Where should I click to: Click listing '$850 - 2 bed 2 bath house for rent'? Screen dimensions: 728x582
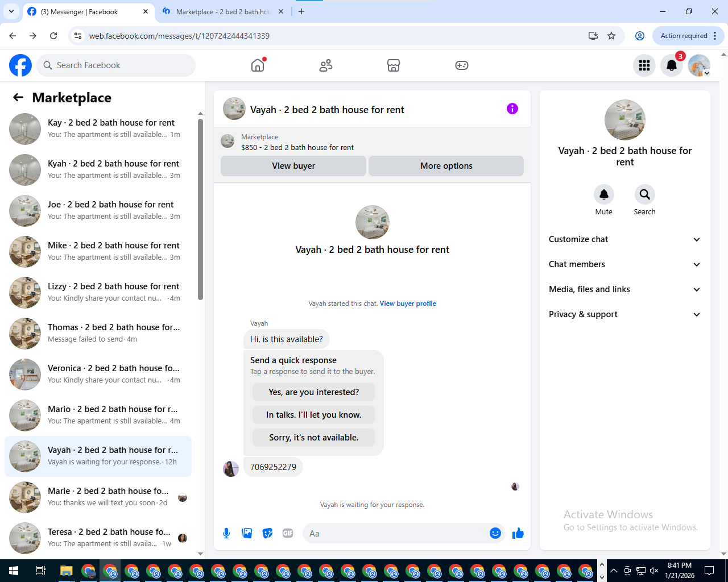(x=297, y=147)
